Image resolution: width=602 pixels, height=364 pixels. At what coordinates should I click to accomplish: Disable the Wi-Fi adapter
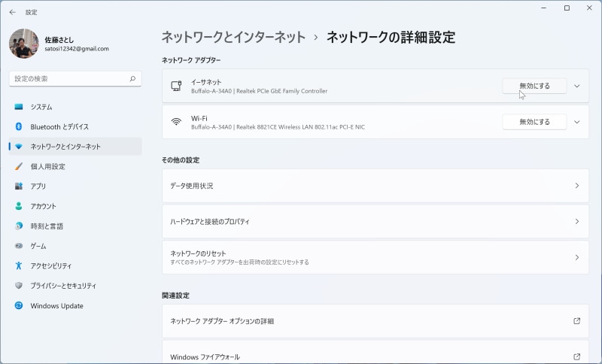coord(534,122)
